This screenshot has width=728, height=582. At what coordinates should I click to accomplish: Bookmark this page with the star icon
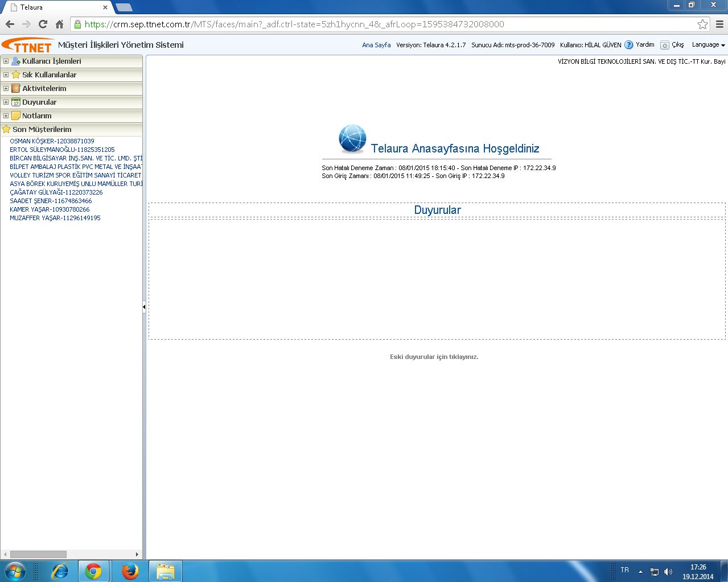pyautogui.click(x=702, y=24)
